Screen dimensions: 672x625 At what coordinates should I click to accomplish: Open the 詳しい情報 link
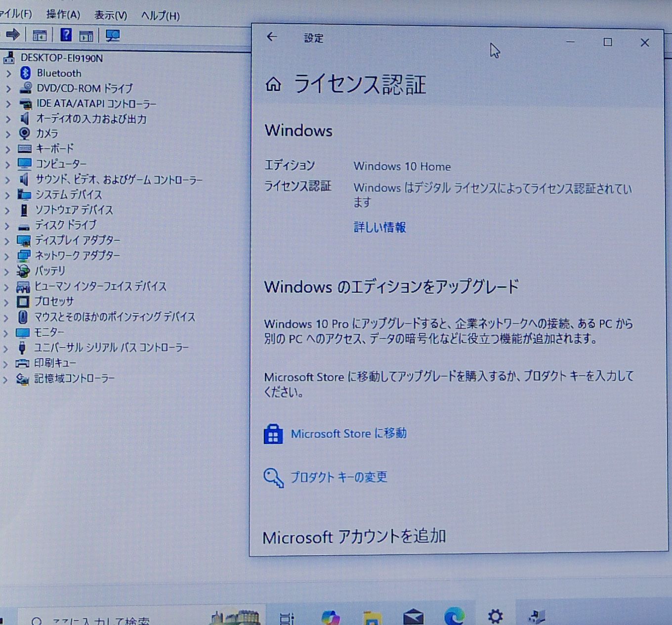379,227
